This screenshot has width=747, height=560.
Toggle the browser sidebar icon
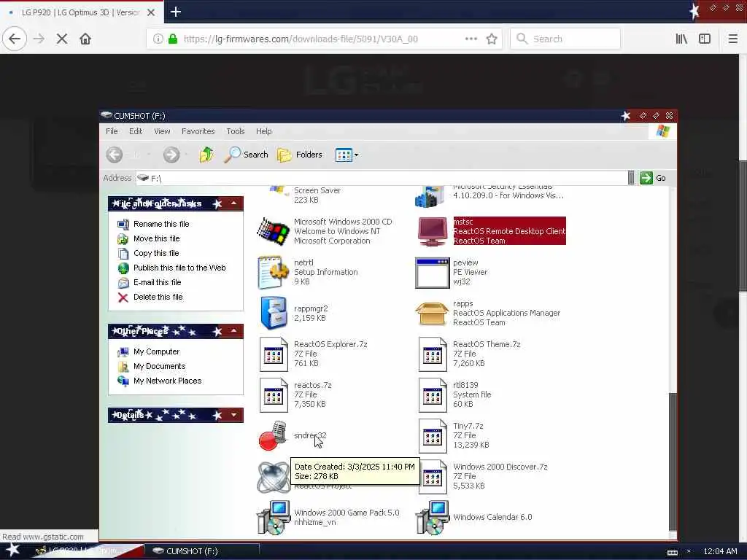(705, 39)
